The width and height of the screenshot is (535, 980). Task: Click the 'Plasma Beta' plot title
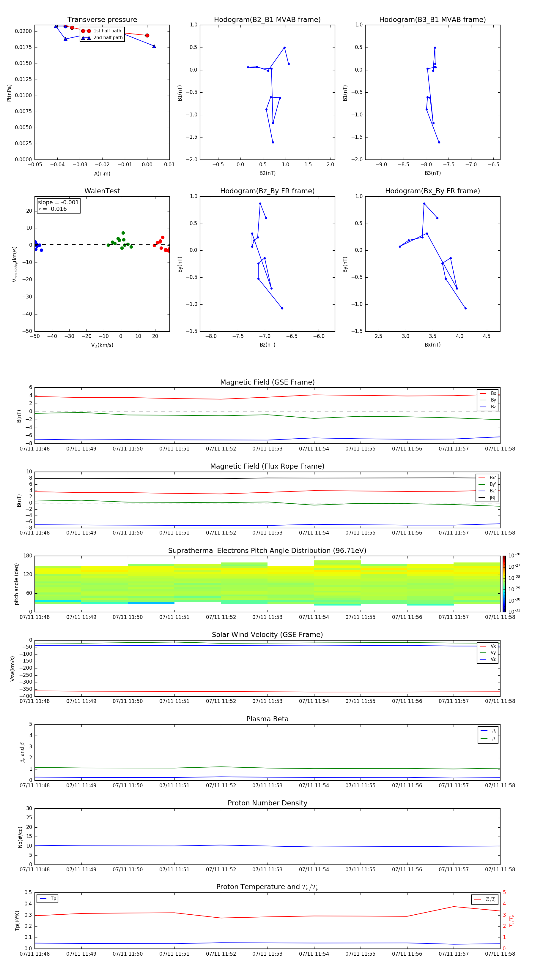tap(267, 719)
